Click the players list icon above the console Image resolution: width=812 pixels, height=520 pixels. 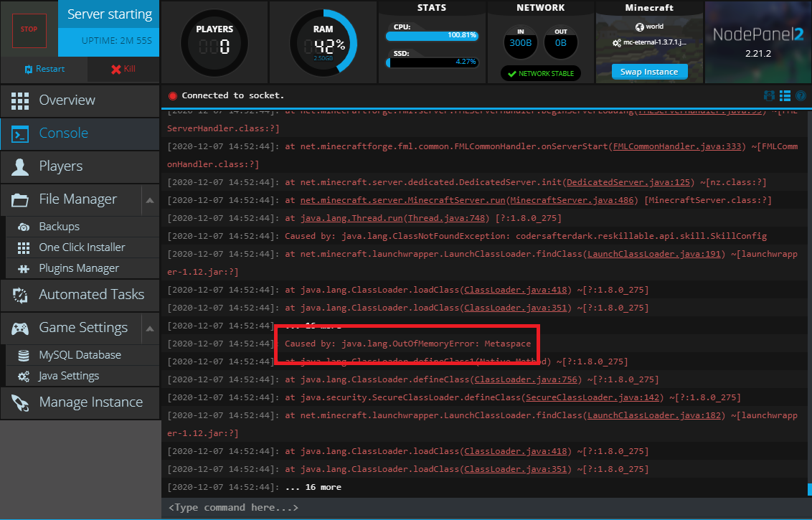point(769,95)
